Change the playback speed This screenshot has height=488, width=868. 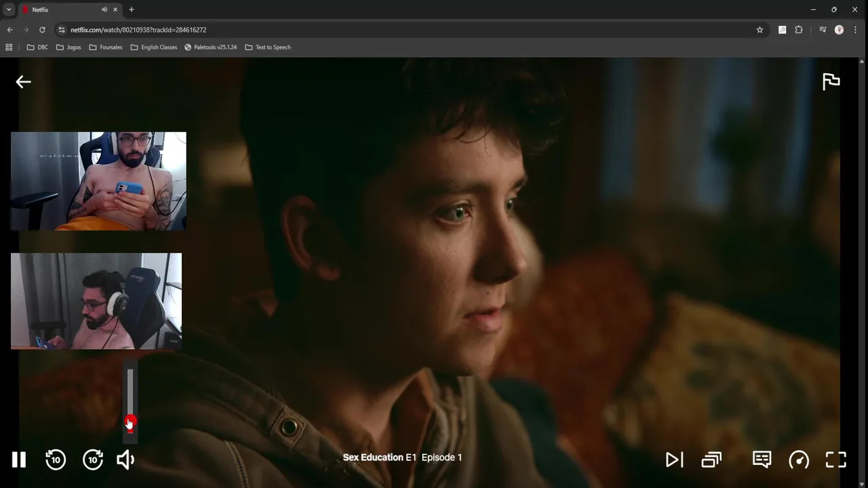[799, 460]
